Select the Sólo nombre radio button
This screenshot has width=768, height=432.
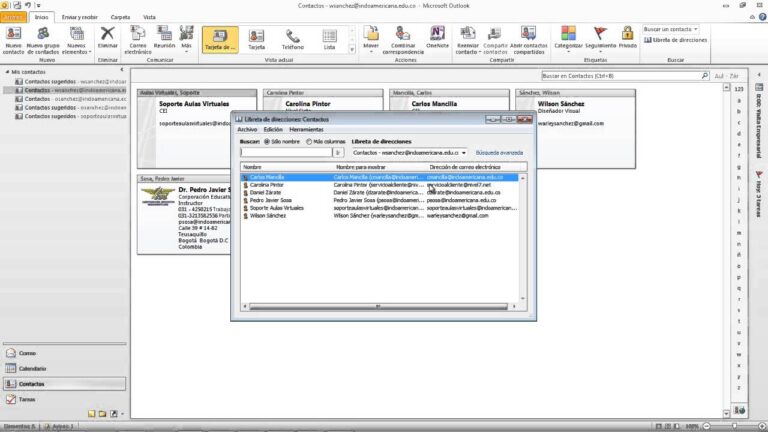[x=266, y=141]
